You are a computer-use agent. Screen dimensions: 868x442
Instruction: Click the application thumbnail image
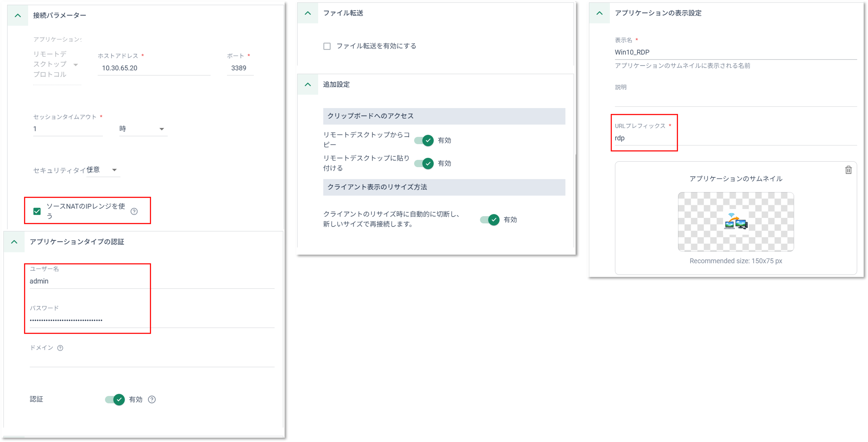click(x=736, y=221)
